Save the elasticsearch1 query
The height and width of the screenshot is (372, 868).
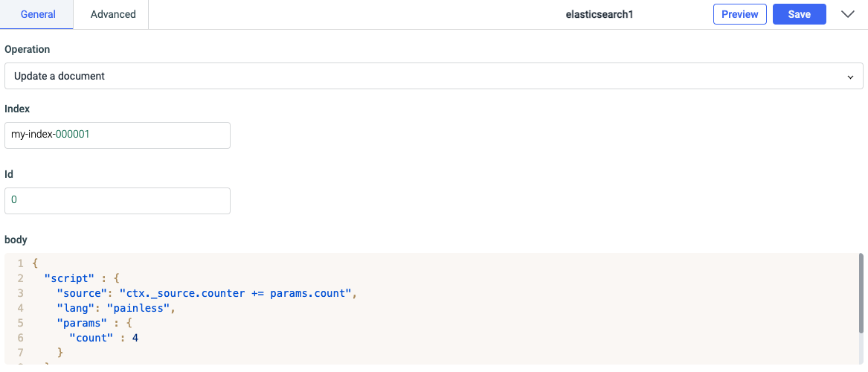coord(799,14)
